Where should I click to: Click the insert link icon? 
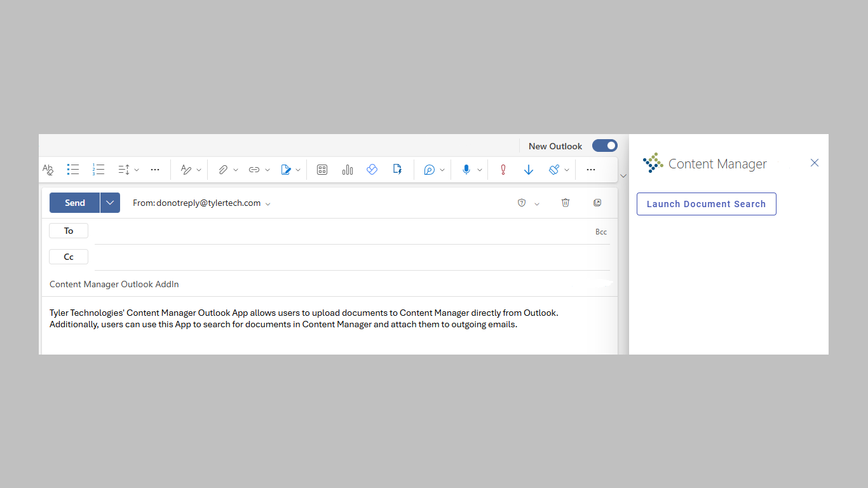(x=254, y=170)
